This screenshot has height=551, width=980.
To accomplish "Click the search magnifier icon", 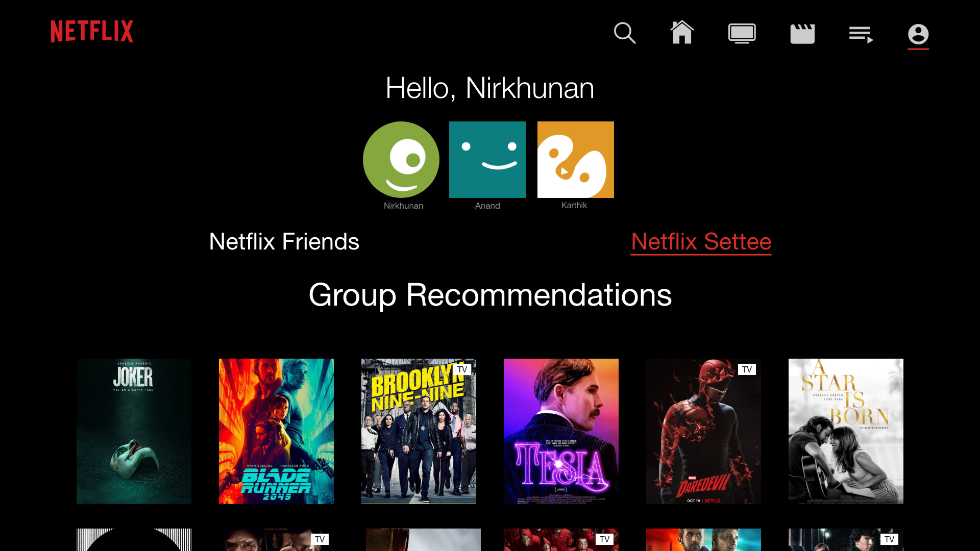I will click(624, 33).
